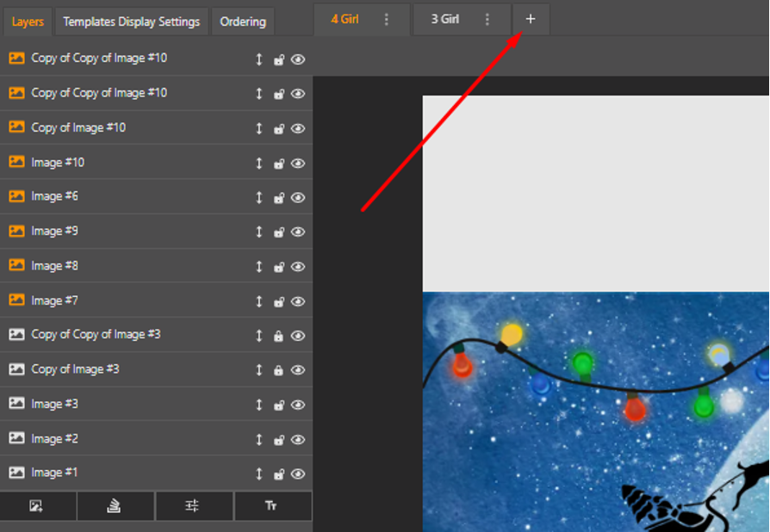Lock the Copy of Image #10 layer
Screen dimensions: 770x532
pyautogui.click(x=278, y=128)
